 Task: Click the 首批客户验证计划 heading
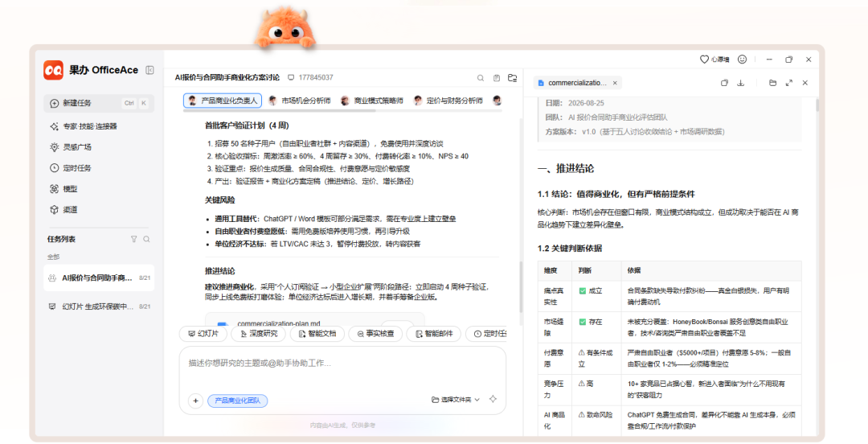[247, 125]
